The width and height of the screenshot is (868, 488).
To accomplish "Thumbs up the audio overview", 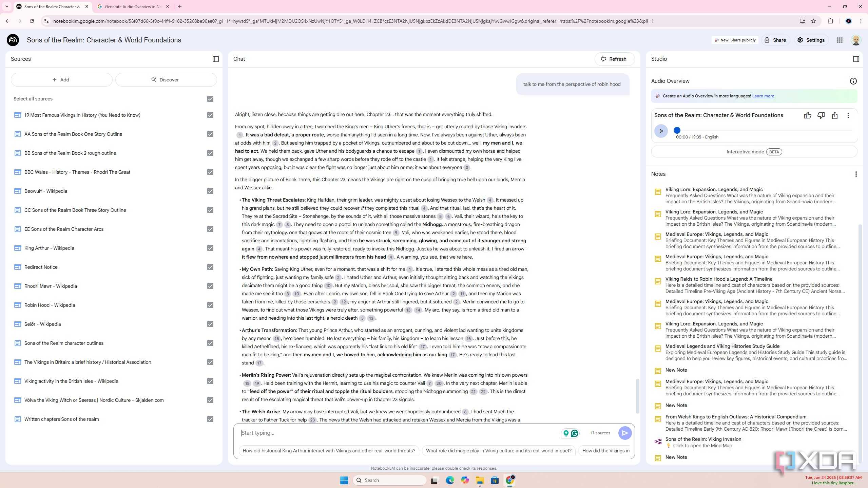I will coord(808,115).
